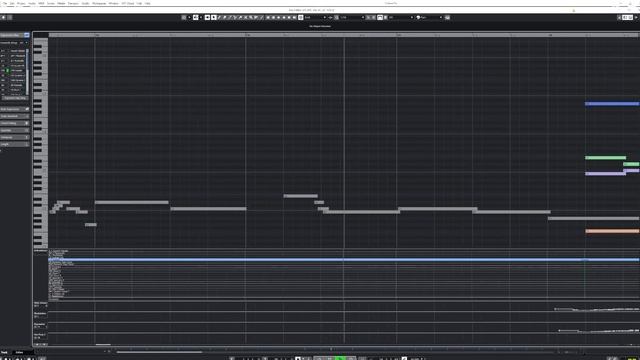This screenshot has height=360, width=640.
Task: Select the Draw pencil tool
Action: (x=219, y=18)
